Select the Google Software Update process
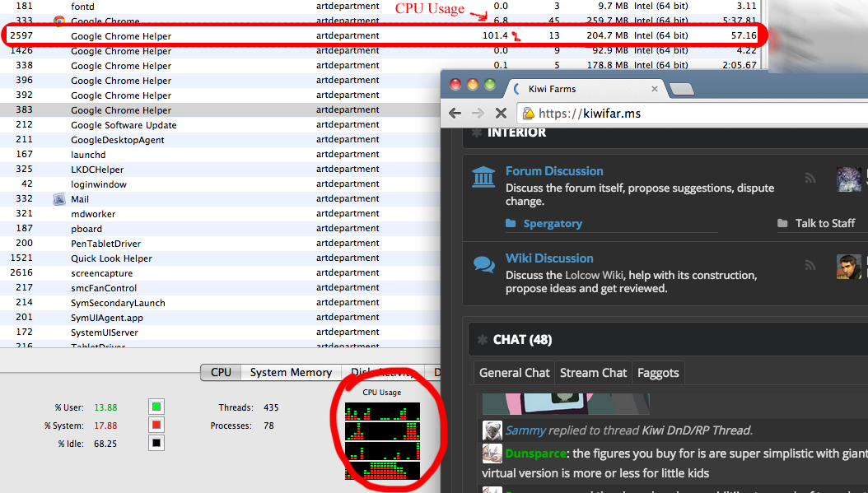This screenshot has height=493, width=868. (221, 125)
